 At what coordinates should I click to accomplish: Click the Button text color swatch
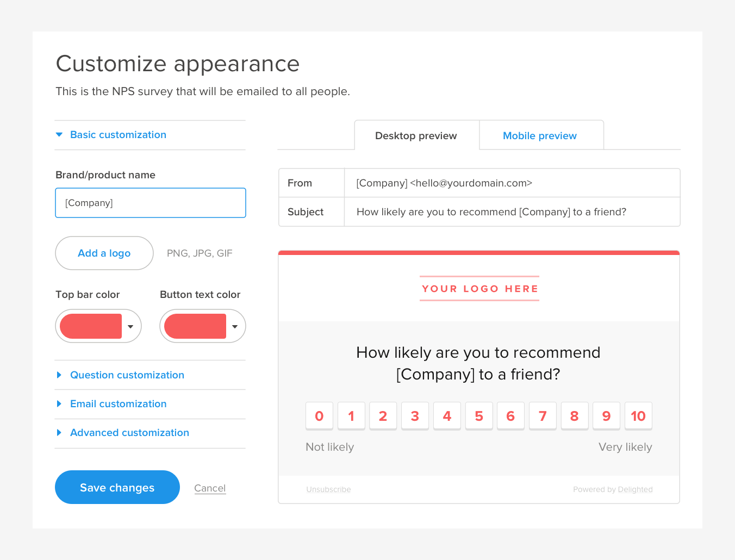point(197,326)
